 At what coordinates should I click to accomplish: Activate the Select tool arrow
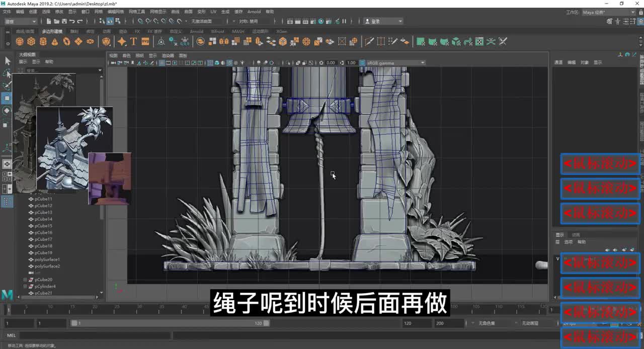(x=7, y=61)
